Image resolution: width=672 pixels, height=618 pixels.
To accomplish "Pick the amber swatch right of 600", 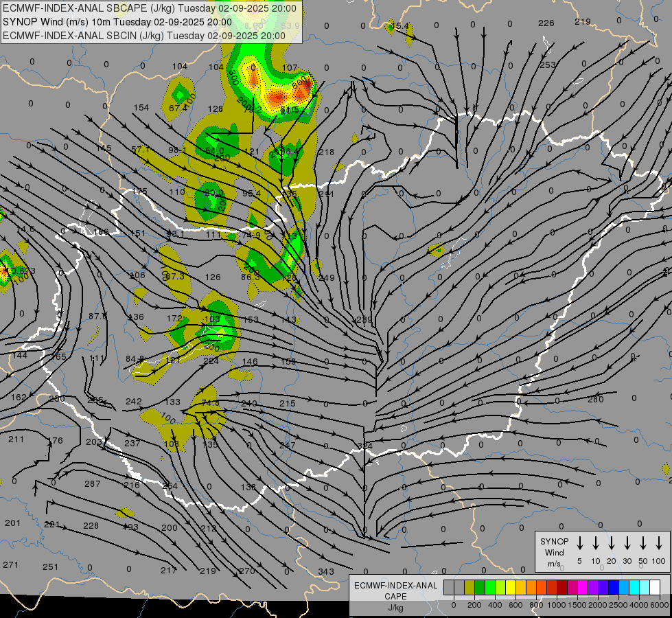I will 521,588.
